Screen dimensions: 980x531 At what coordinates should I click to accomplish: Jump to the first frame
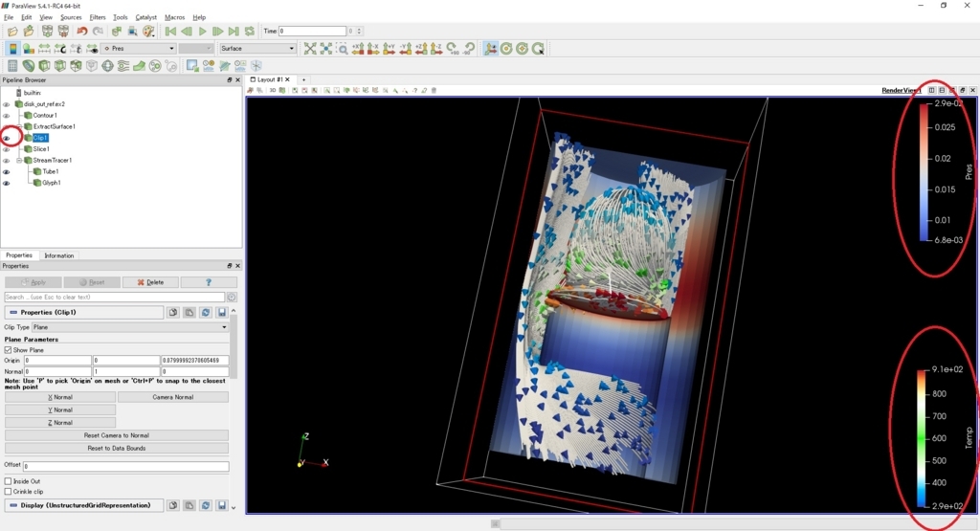pyautogui.click(x=170, y=32)
